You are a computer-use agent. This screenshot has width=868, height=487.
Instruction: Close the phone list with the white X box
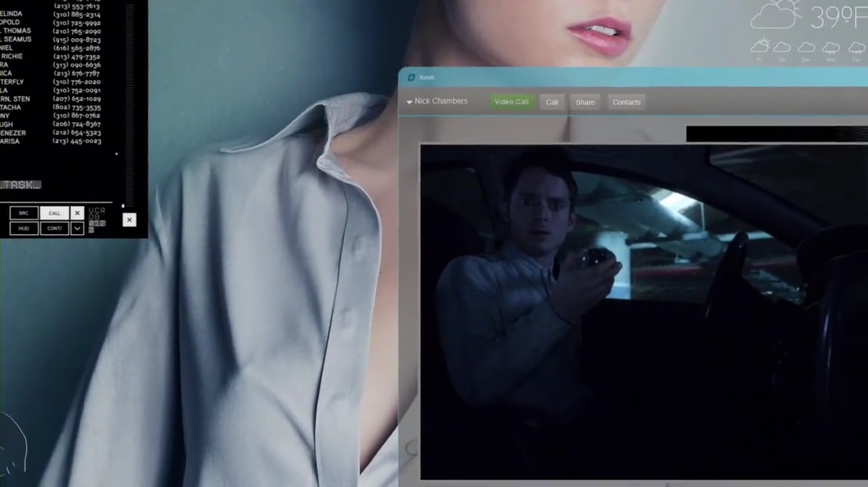click(129, 220)
